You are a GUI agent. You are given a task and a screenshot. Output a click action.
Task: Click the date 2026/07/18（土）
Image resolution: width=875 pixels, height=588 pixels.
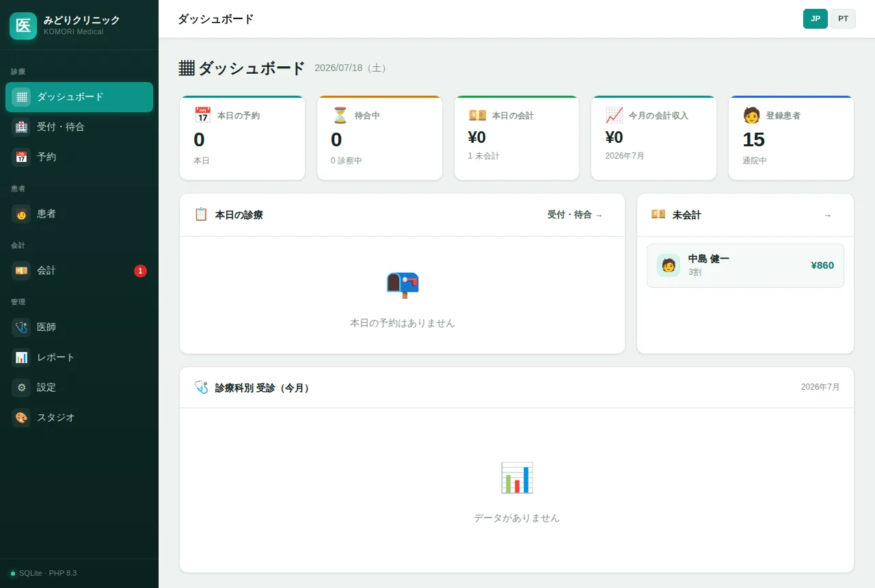point(353,68)
